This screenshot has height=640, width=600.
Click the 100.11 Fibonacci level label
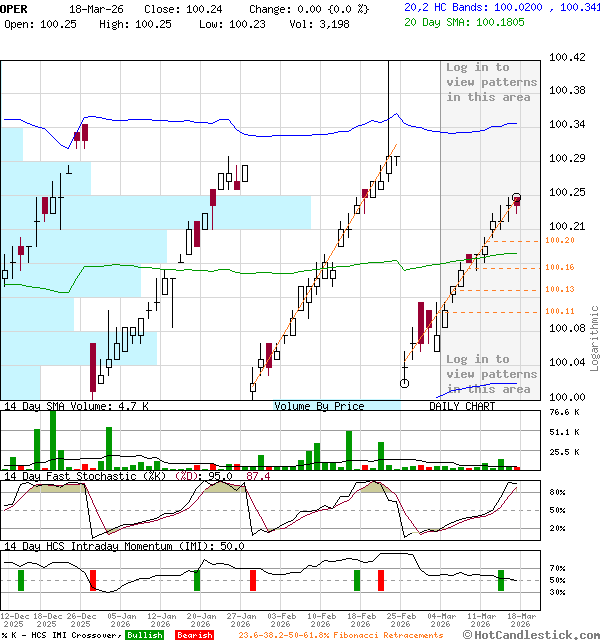click(x=560, y=312)
